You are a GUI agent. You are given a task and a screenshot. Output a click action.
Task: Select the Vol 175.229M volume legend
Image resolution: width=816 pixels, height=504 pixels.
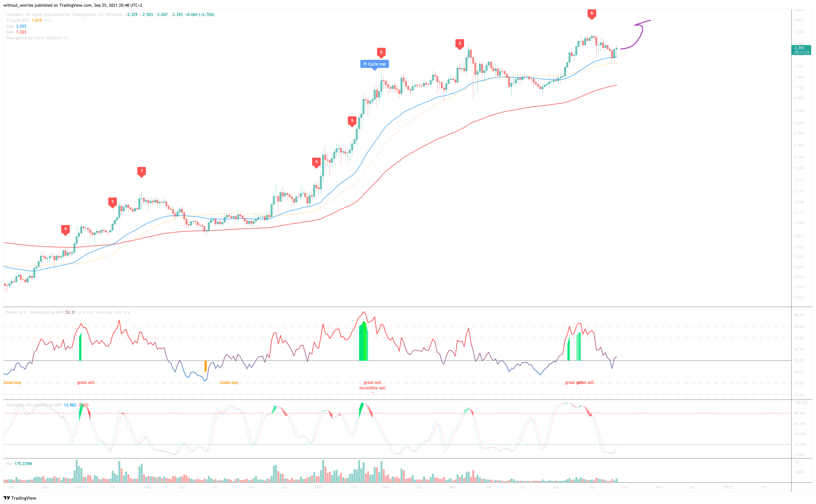(19, 464)
